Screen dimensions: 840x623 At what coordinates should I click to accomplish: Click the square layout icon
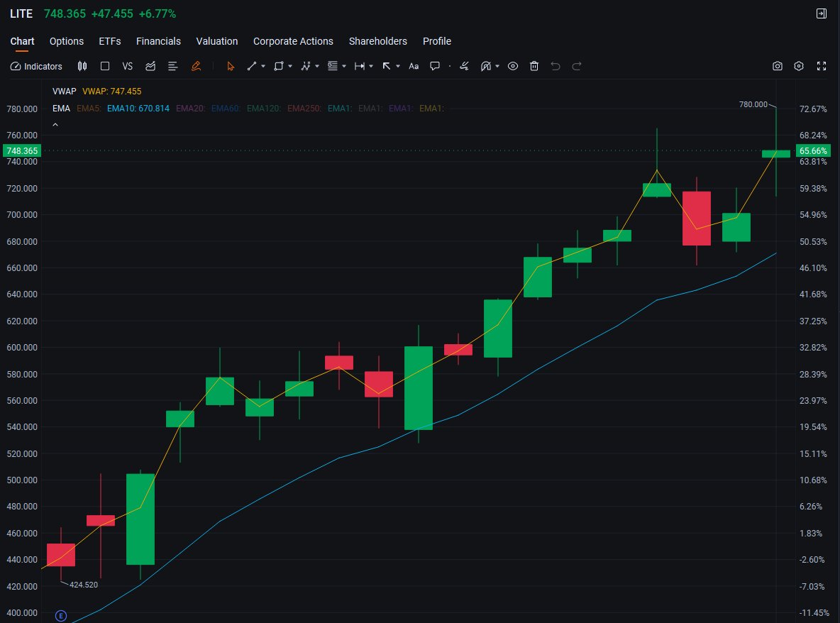coord(105,67)
